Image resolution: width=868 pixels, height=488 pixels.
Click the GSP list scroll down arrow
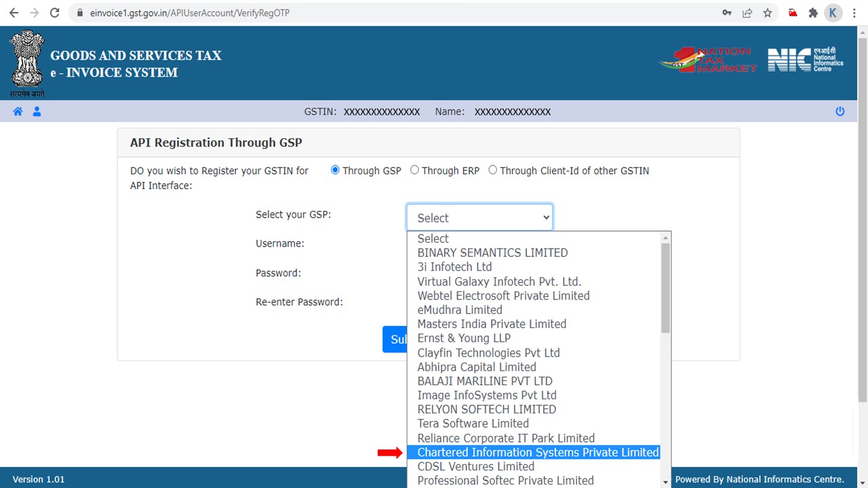665,481
